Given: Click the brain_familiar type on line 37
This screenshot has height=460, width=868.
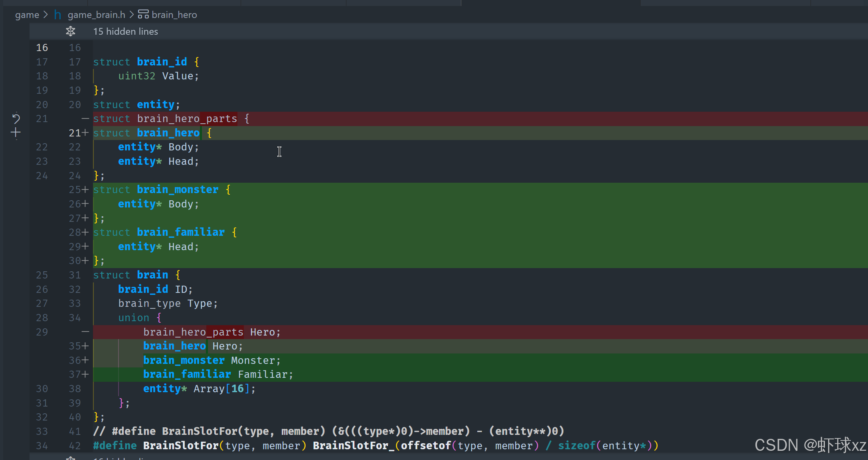Looking at the screenshot, I should point(187,374).
